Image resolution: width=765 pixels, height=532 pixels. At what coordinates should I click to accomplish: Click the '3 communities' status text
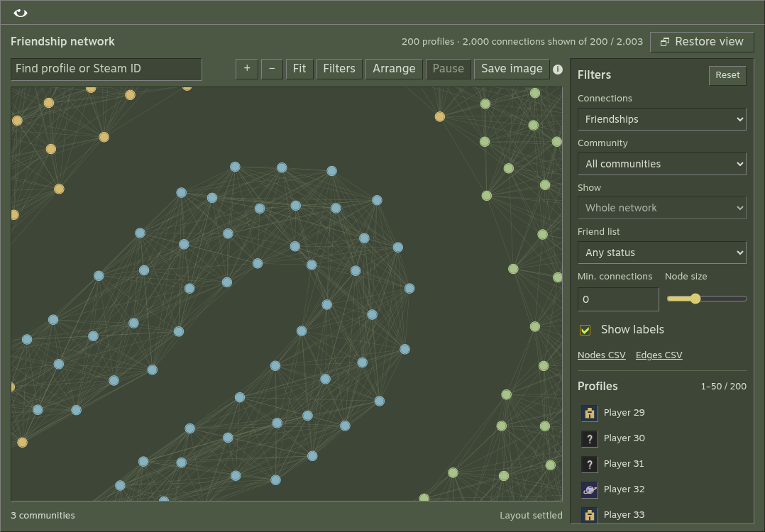click(43, 516)
